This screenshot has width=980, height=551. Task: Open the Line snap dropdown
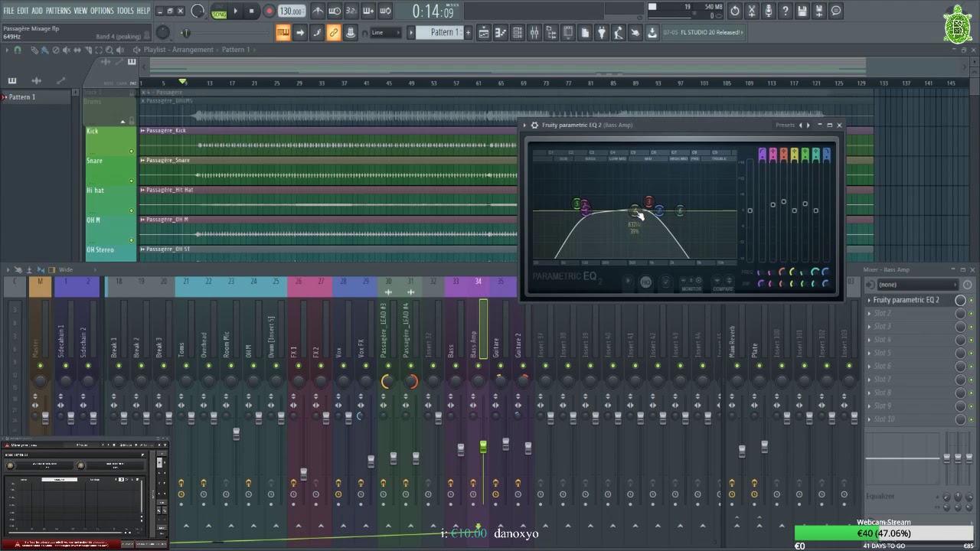tap(386, 32)
